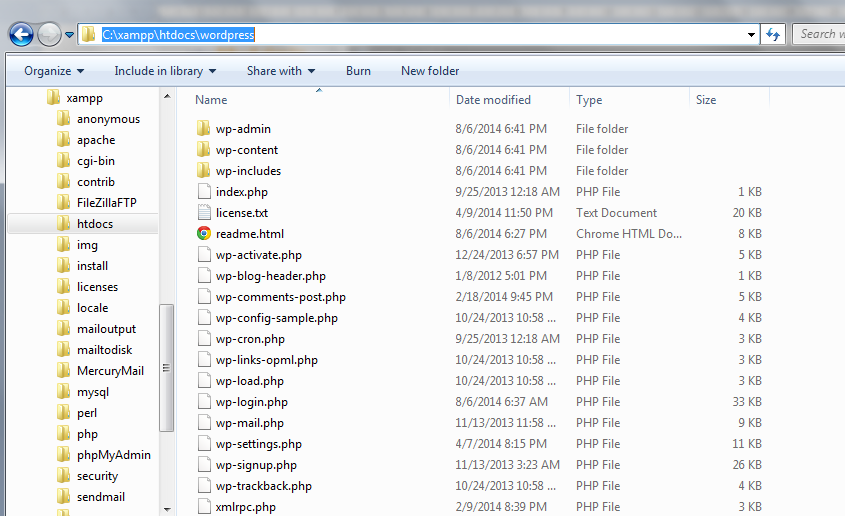Open the recent locations dropdown arrow
Viewport: 845px width, 516px height.
(70, 35)
